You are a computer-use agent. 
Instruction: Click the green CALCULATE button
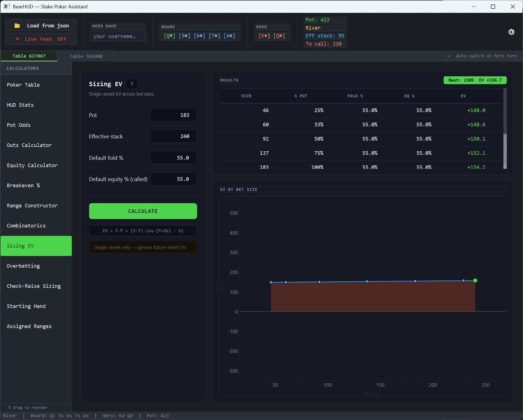point(143,211)
